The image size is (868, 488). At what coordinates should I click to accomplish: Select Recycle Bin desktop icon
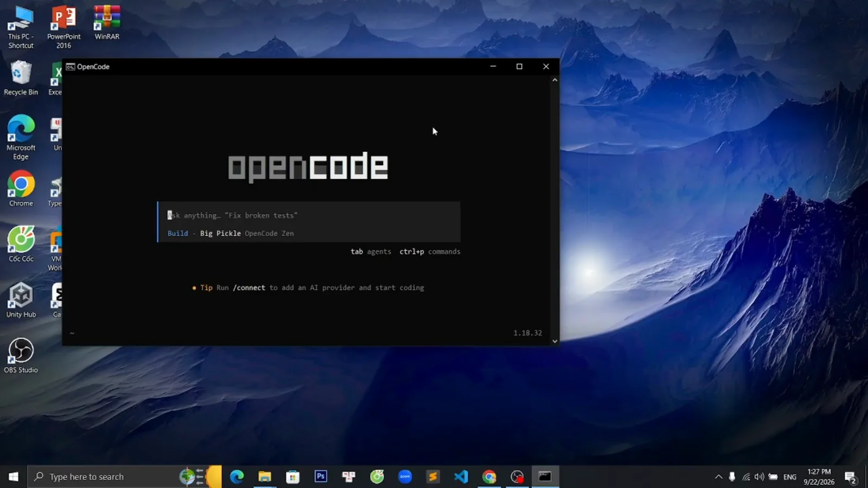tap(21, 78)
